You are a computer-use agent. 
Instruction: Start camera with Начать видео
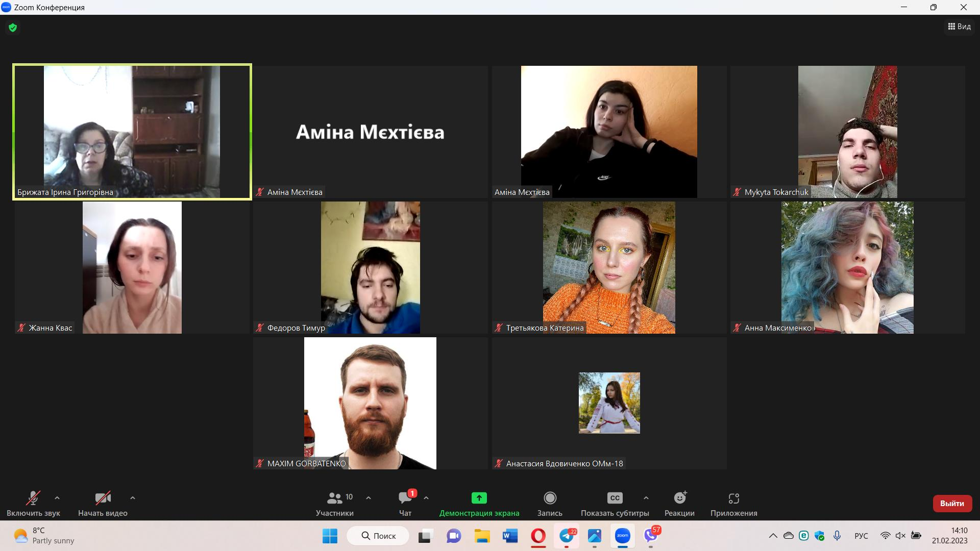103,503
